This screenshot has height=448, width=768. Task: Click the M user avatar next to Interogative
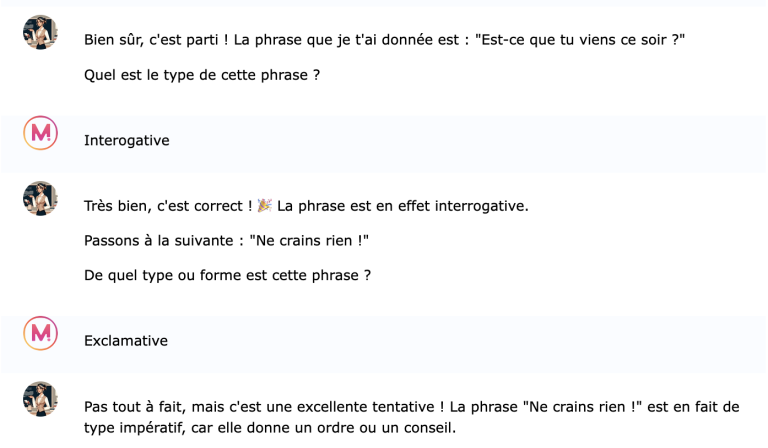click(x=41, y=133)
